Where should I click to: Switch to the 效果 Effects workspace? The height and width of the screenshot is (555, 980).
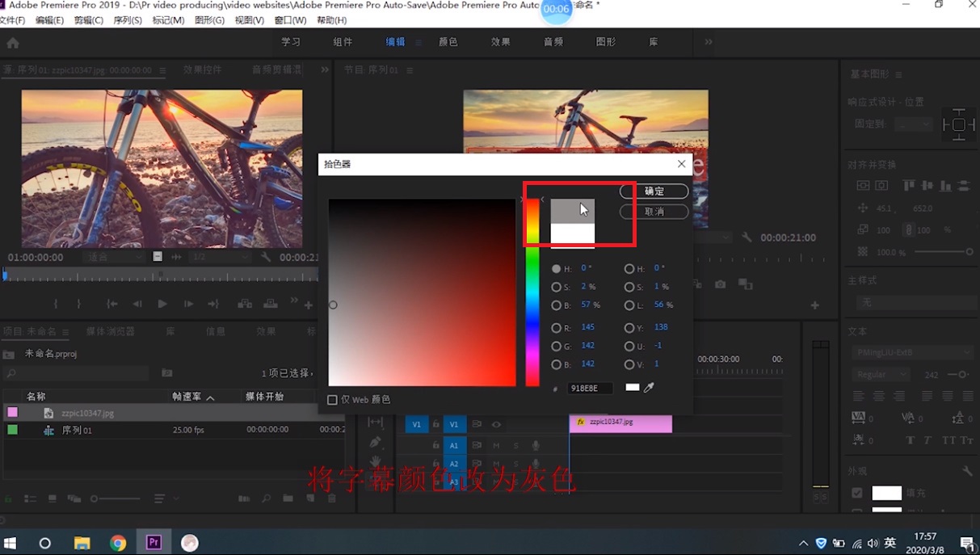(x=500, y=42)
